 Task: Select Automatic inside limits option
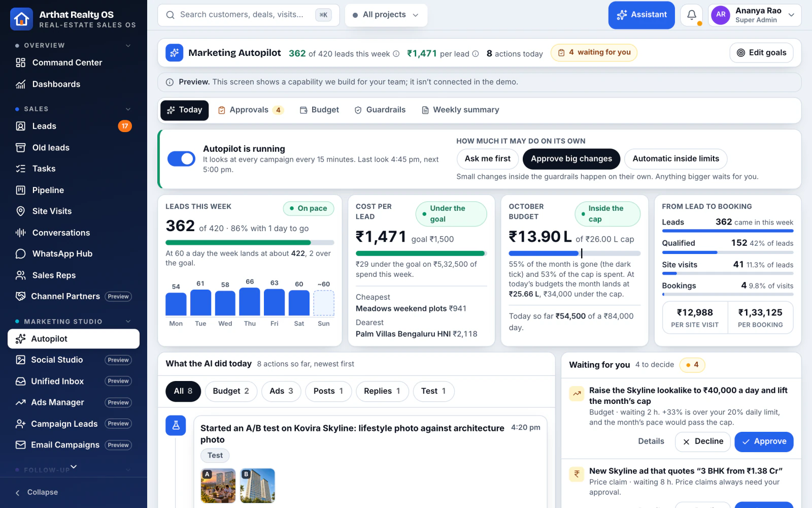point(675,158)
